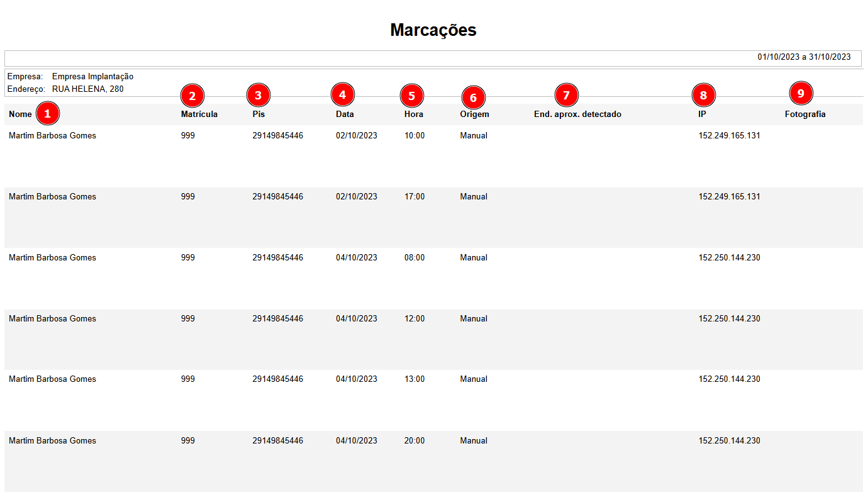Viewport: 868px width, 502px height.
Task: Click IP 152.250.144.230 in the 12:00 row
Action: 729,319
